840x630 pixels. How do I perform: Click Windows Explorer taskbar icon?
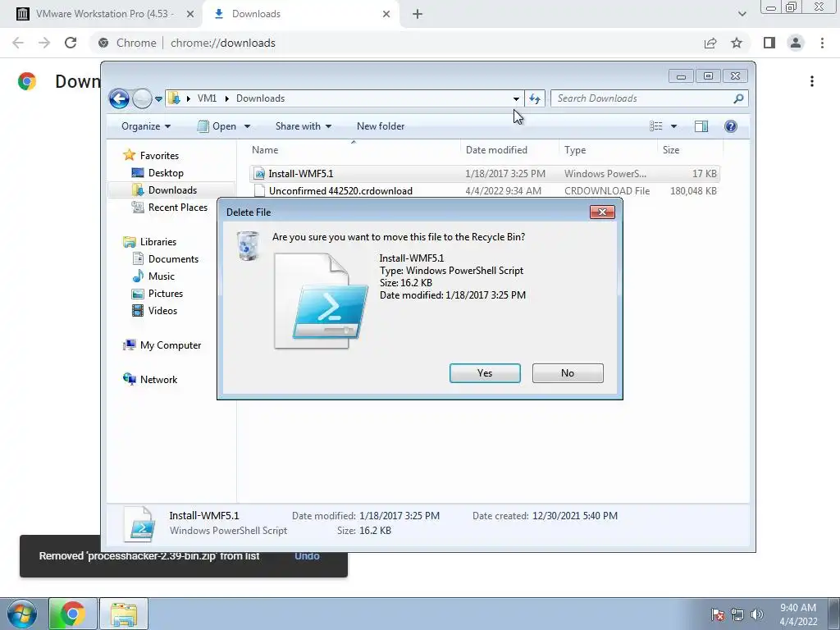click(x=124, y=614)
